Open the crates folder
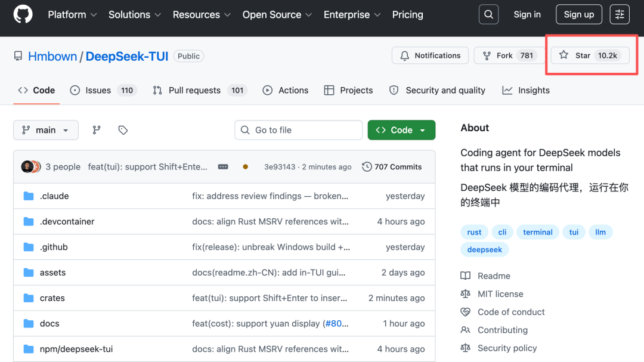This screenshot has width=644, height=362. click(x=52, y=298)
